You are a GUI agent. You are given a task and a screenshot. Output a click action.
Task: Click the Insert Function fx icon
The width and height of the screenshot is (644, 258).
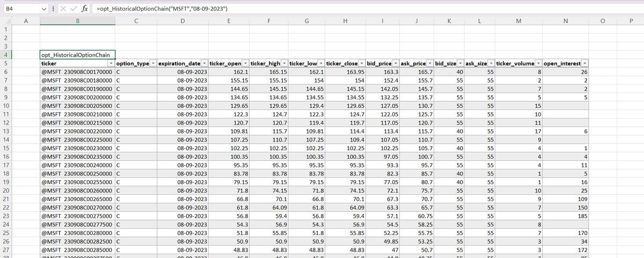coord(85,9)
